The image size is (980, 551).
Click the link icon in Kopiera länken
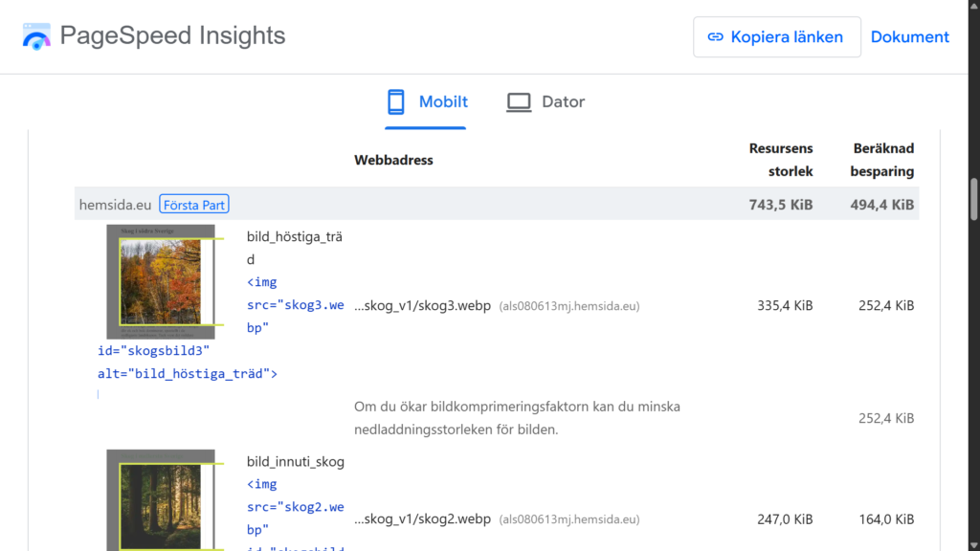715,37
